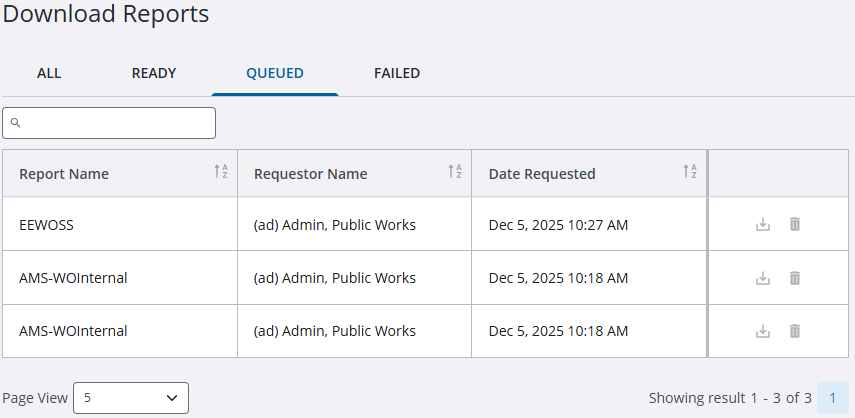This screenshot has width=855, height=418.
Task: Download the second-row AMS-WOInternal report
Action: [x=763, y=278]
